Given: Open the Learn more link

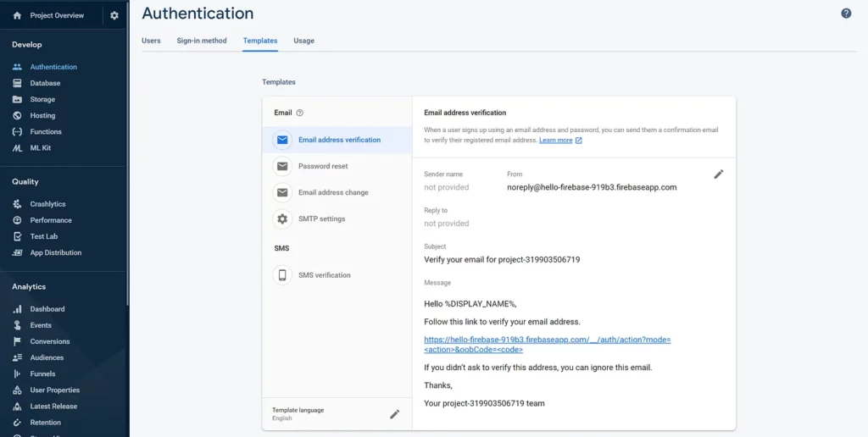Looking at the screenshot, I should pyautogui.click(x=556, y=141).
